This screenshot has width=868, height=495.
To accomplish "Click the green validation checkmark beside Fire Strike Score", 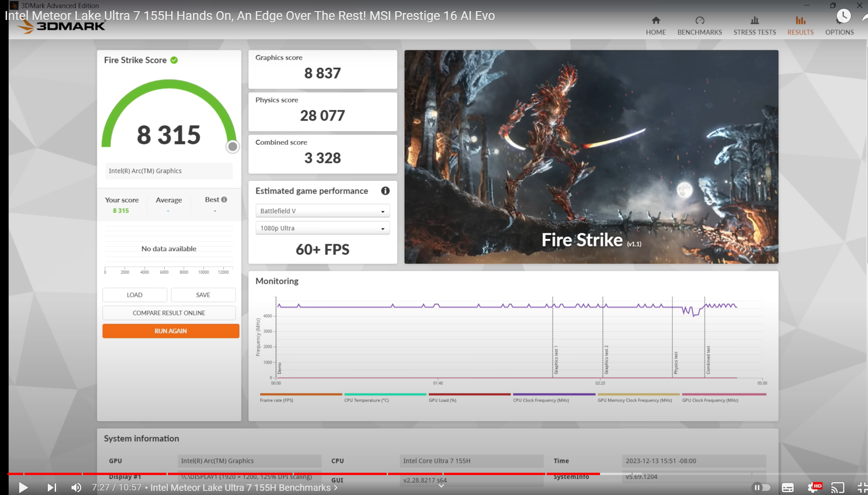I will (x=174, y=60).
